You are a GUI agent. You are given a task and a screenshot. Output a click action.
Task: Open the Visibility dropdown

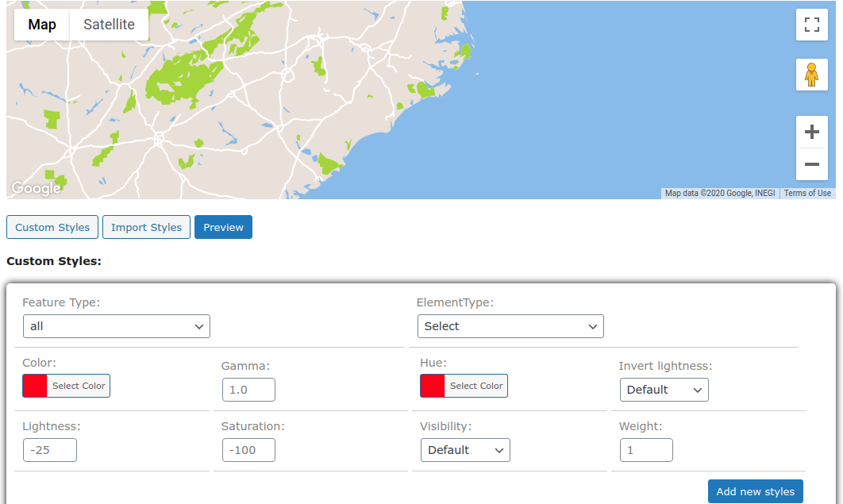tap(465, 449)
